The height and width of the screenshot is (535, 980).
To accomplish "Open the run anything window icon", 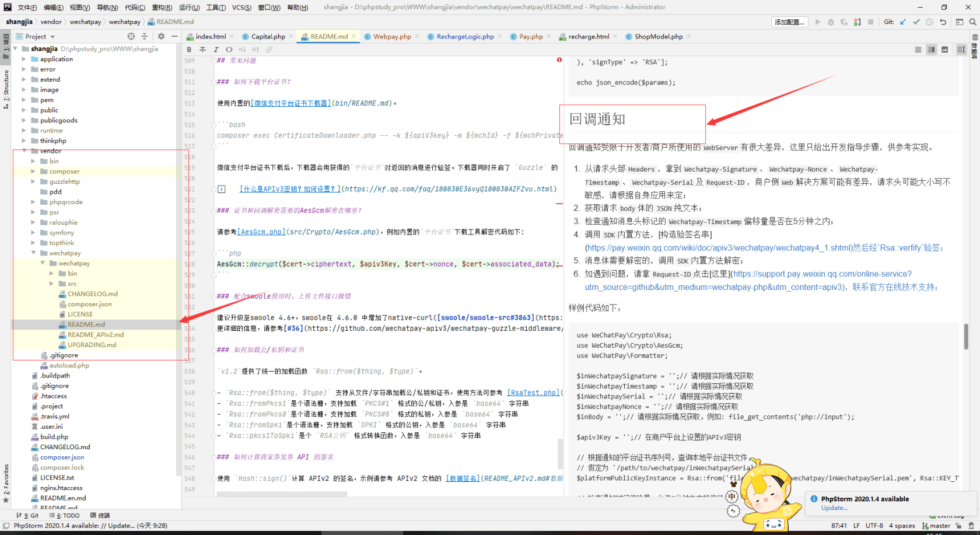I will point(960,22).
